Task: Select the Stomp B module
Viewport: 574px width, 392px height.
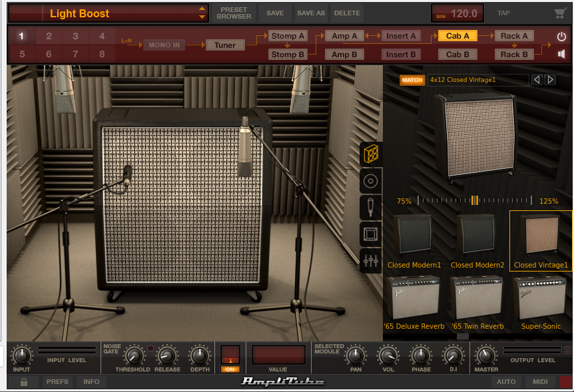Action: [288, 55]
